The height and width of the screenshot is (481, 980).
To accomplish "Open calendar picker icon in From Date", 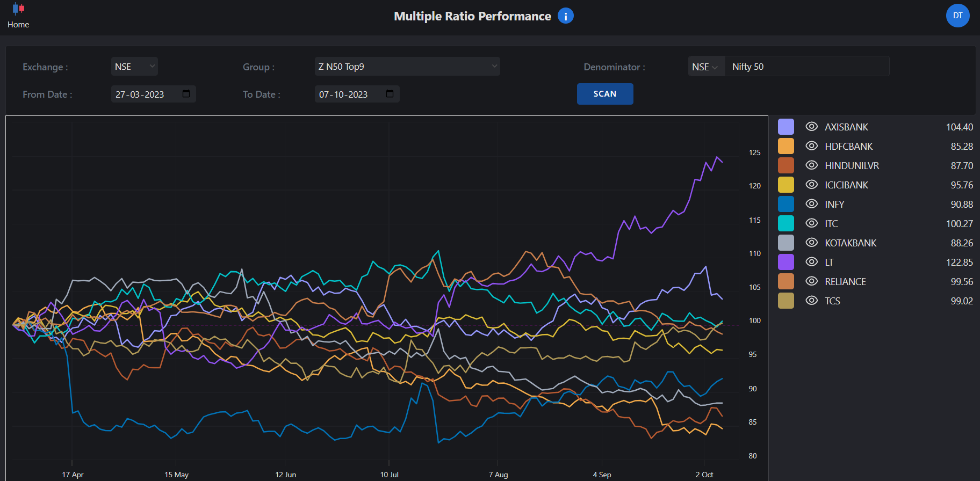I will click(x=186, y=94).
